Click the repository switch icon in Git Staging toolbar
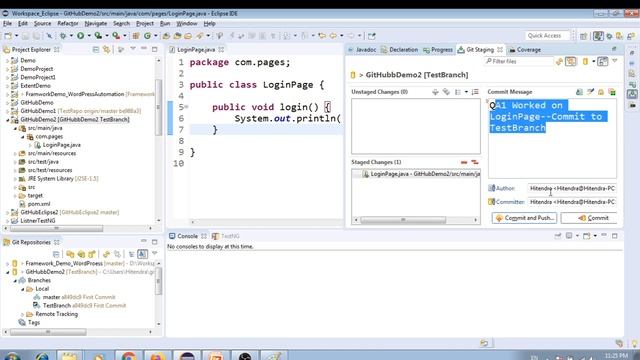This screenshot has height=360, width=640. (x=585, y=61)
